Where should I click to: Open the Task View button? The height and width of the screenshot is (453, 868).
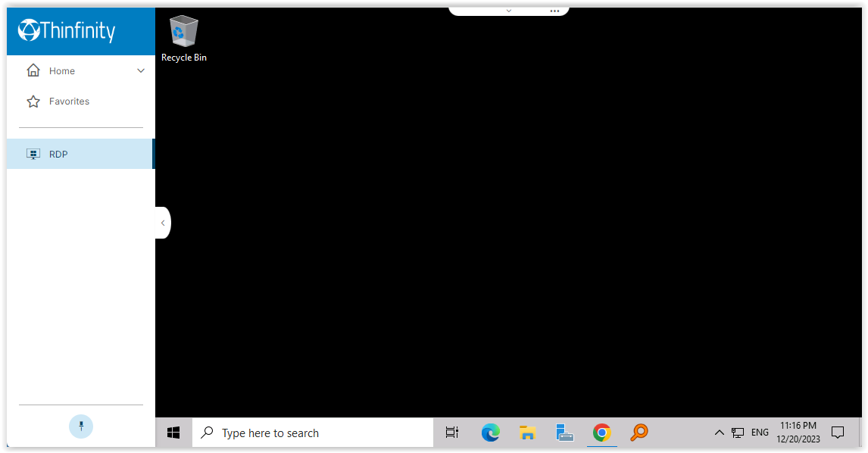coord(452,433)
